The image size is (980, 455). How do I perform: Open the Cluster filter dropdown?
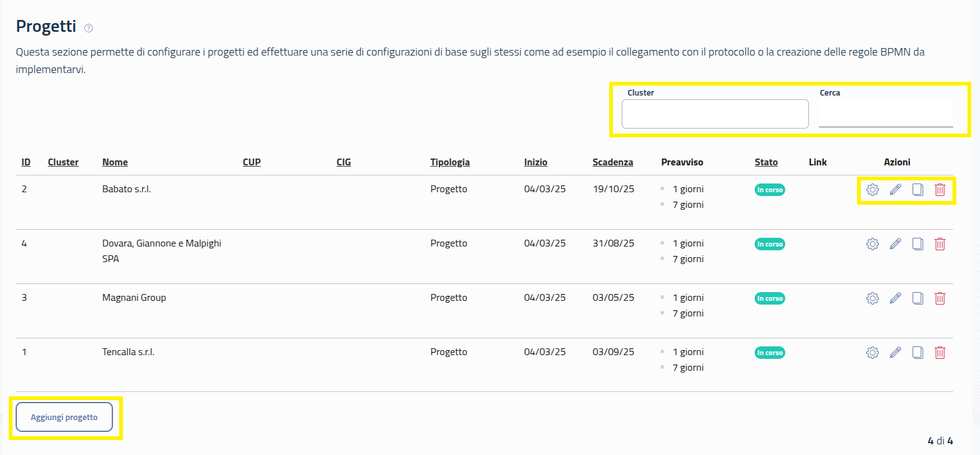pyautogui.click(x=715, y=114)
